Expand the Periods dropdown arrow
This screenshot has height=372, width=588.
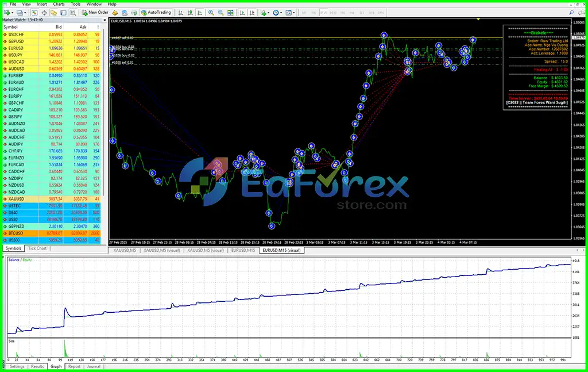click(x=281, y=13)
